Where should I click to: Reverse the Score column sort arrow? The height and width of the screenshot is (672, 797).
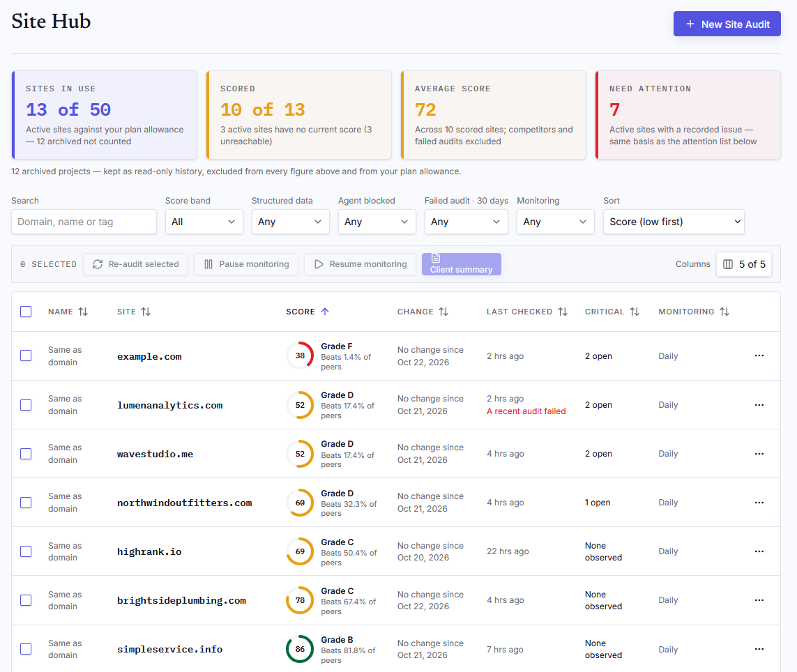coord(326,312)
